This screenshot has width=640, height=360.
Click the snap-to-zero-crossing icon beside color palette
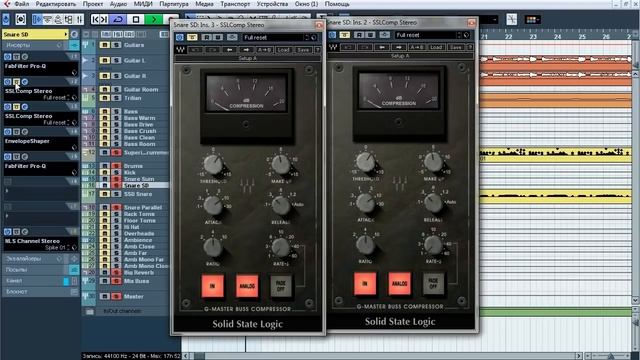511,19
